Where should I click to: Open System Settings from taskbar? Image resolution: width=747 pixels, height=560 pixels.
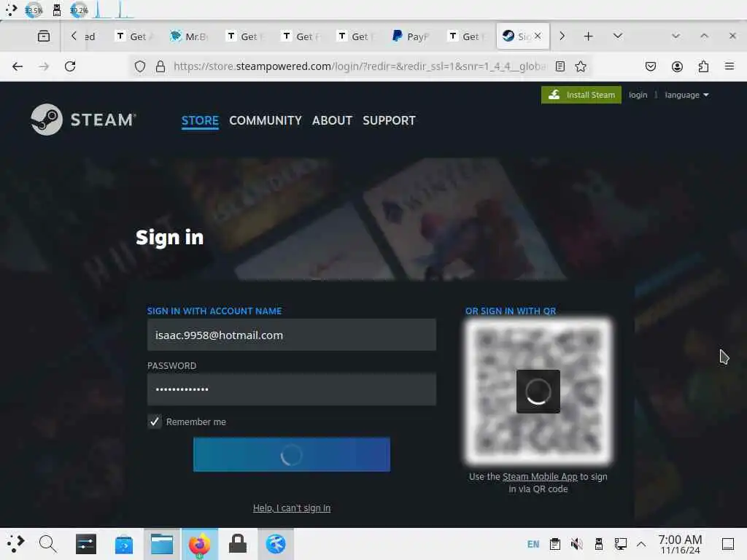coord(86,544)
